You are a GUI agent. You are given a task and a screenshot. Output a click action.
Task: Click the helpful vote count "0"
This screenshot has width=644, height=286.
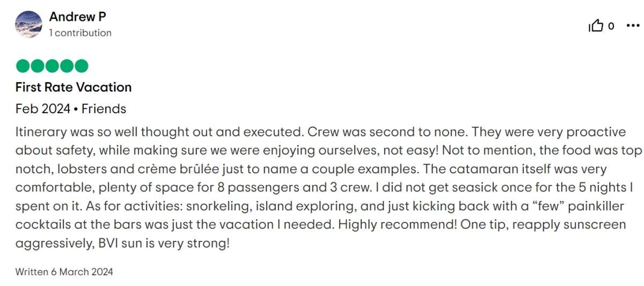pos(611,26)
